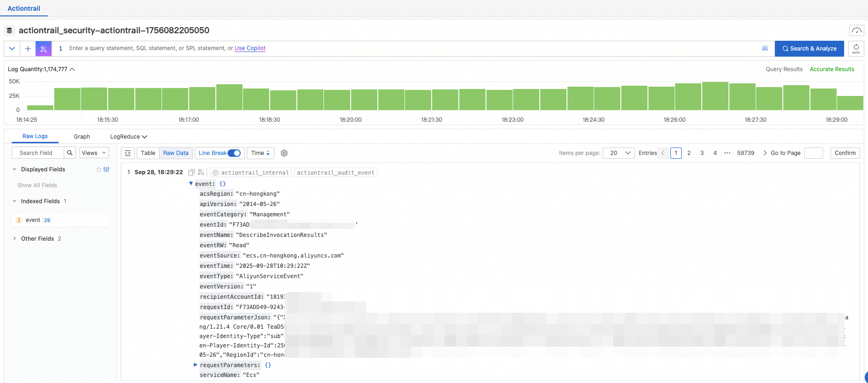
Task: Select Query Results mode
Action: [784, 69]
